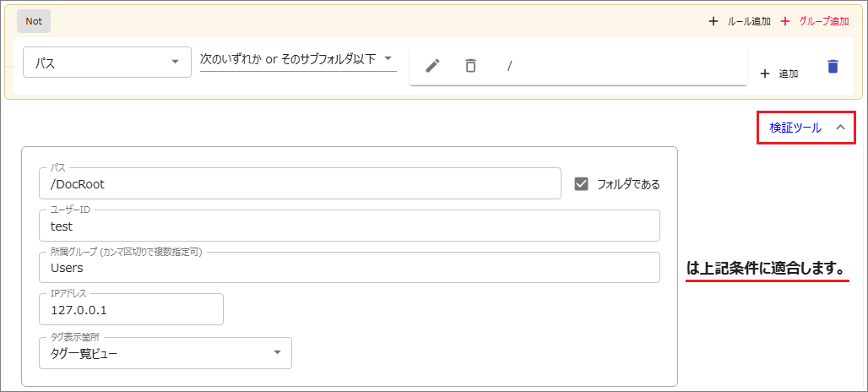Click the pencil edit icon for the path
The width and height of the screenshot is (868, 392).
click(x=432, y=66)
